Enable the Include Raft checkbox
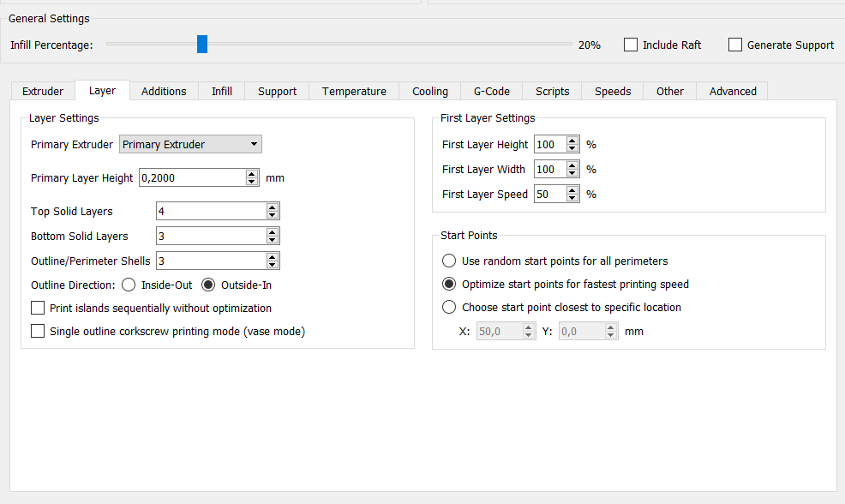Viewport: 845px width, 504px height. click(x=631, y=45)
